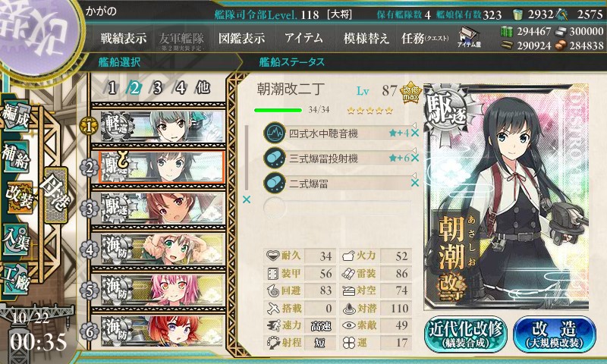Open the 図鑑表示 encyclopedia menu
This screenshot has height=364, width=607.
coord(241,38)
